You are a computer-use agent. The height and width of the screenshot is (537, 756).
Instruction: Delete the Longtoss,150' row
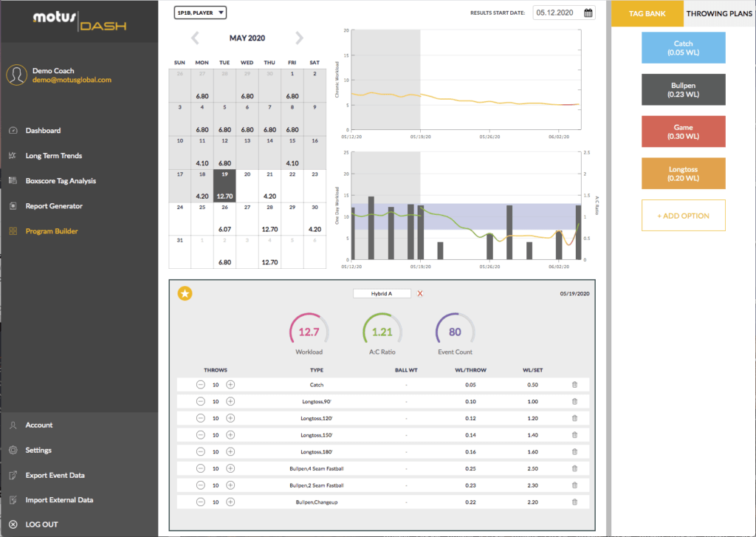tap(574, 435)
